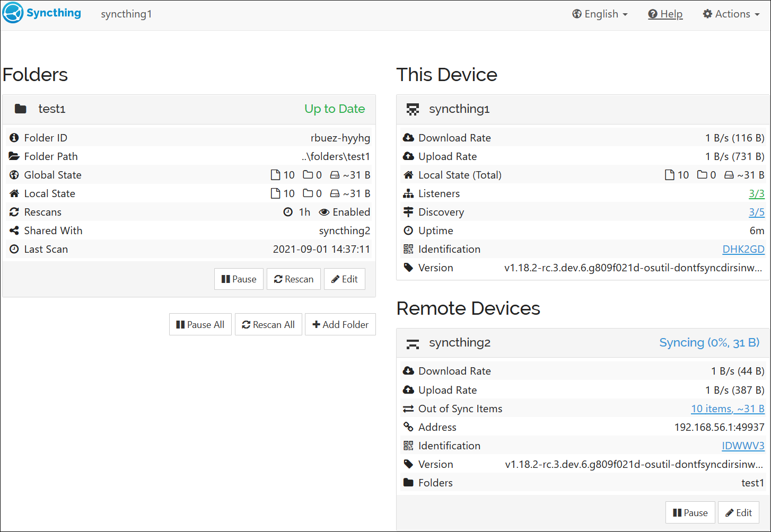The image size is (771, 532).
Task: Click the share icon beside Shared With
Action: [14, 230]
